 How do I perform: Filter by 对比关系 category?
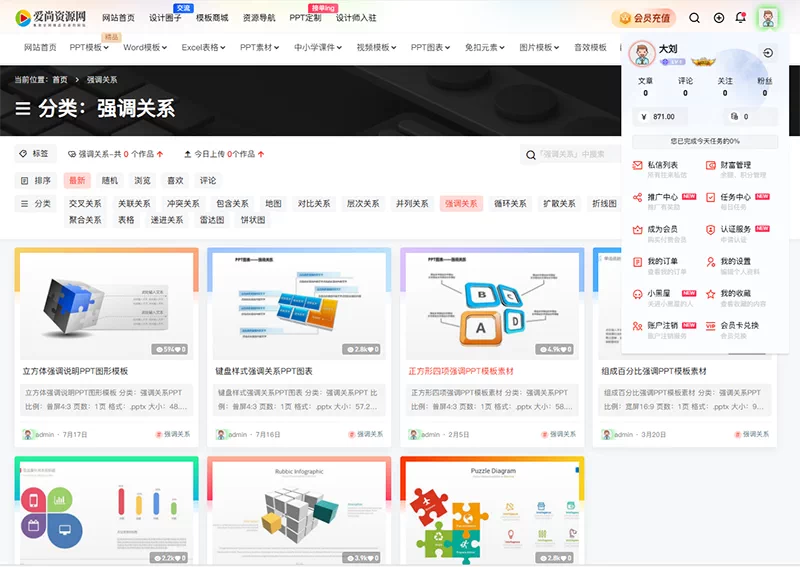(314, 204)
